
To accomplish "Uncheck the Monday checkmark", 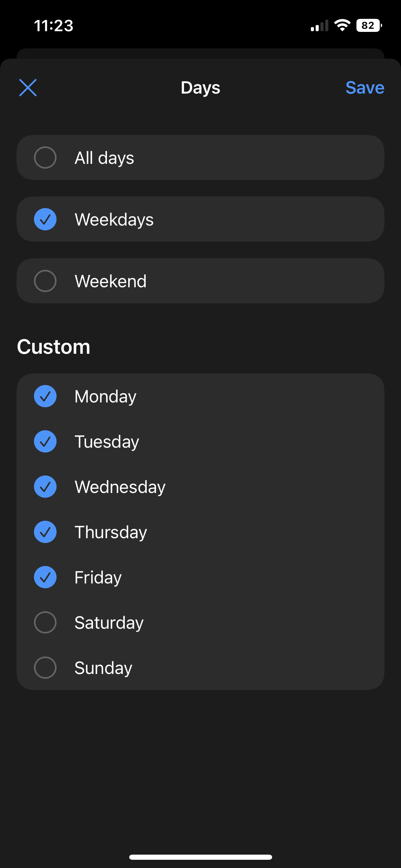I will tap(45, 396).
